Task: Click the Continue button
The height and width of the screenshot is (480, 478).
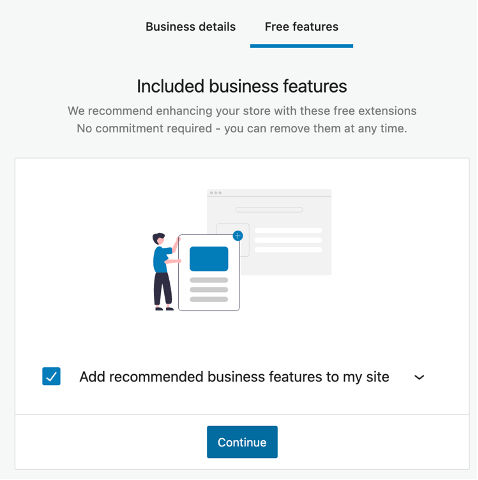Action: click(x=242, y=442)
